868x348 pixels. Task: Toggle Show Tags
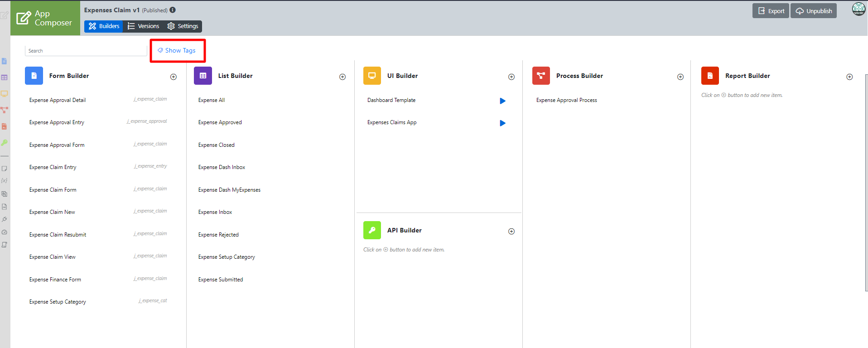point(177,50)
